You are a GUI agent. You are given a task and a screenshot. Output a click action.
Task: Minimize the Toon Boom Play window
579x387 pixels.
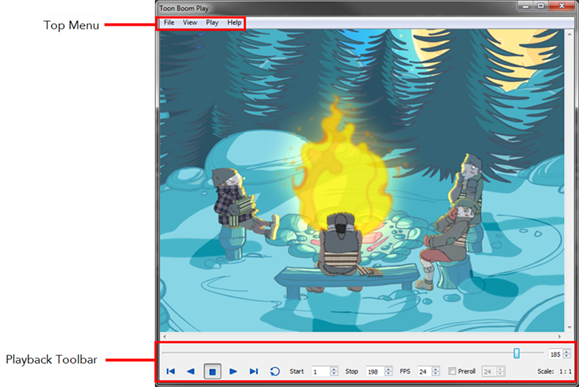(525, 6)
